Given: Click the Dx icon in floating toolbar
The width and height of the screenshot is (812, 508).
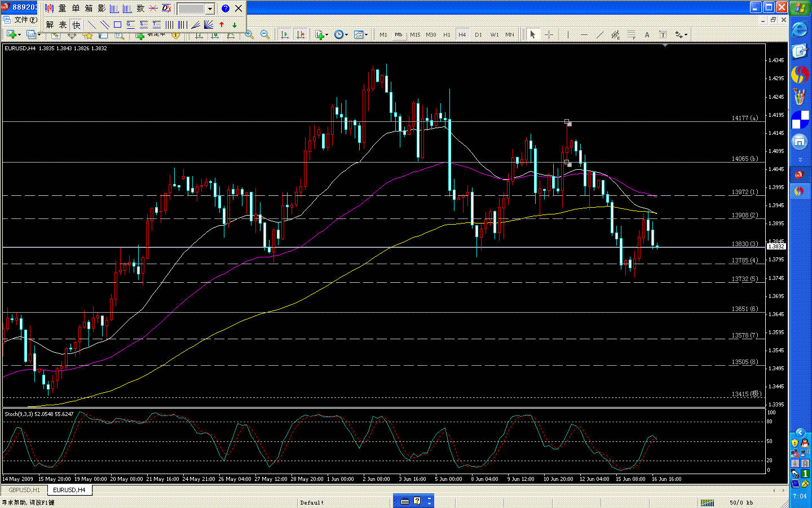Looking at the screenshot, I should click(x=166, y=8).
